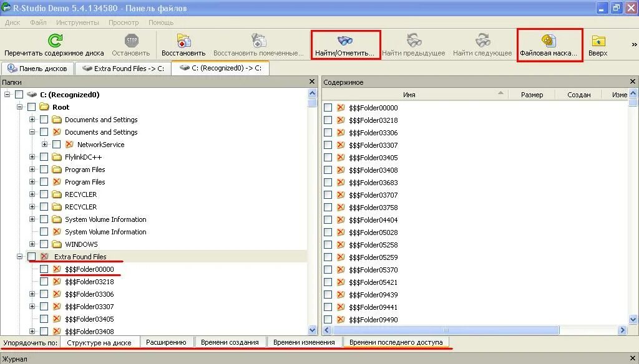
Task: Open the Диск menu
Action: [x=12, y=22]
